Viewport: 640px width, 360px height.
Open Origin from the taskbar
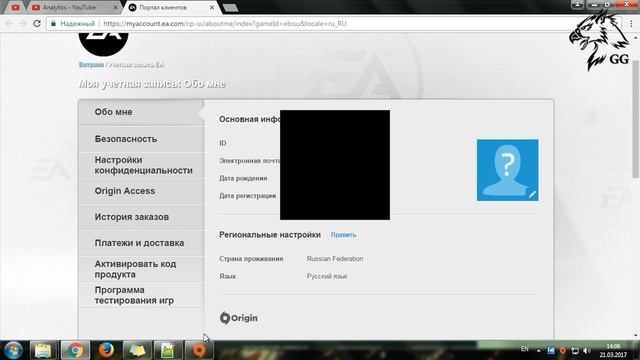(x=199, y=350)
